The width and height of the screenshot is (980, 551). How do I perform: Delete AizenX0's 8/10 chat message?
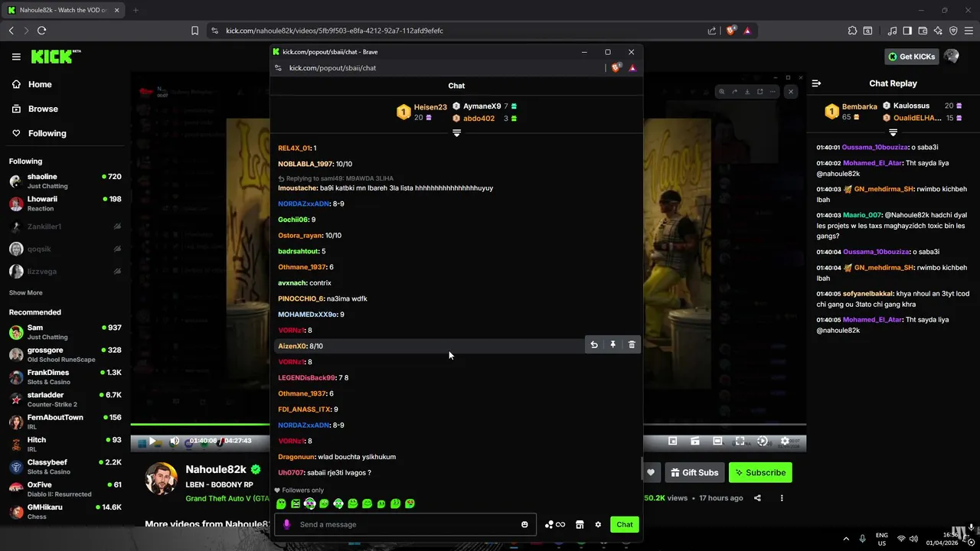[x=632, y=345]
